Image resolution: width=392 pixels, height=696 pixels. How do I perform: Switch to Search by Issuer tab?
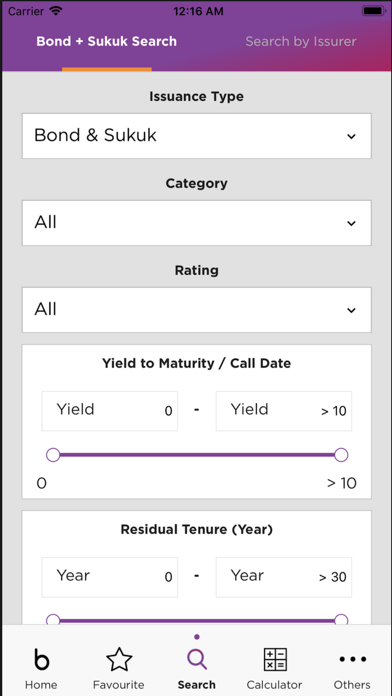click(301, 41)
